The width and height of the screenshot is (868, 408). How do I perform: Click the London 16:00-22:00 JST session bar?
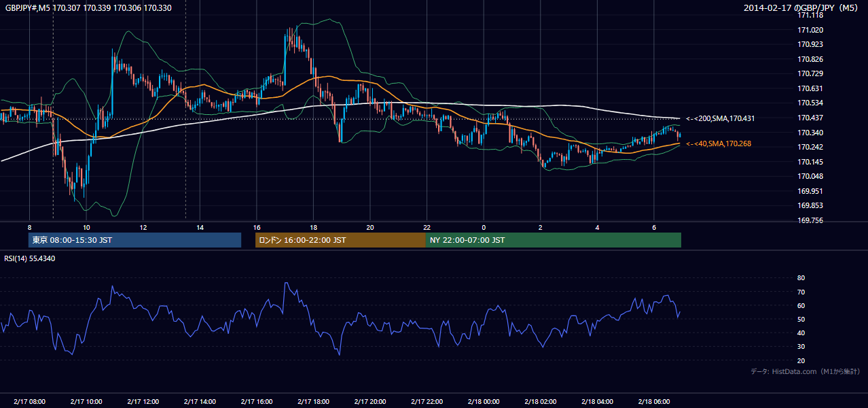(x=340, y=240)
